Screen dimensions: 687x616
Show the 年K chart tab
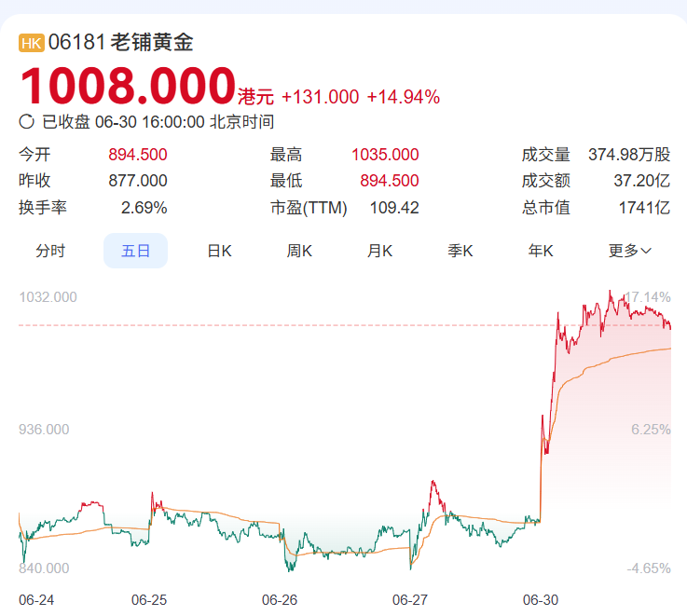coord(541,251)
